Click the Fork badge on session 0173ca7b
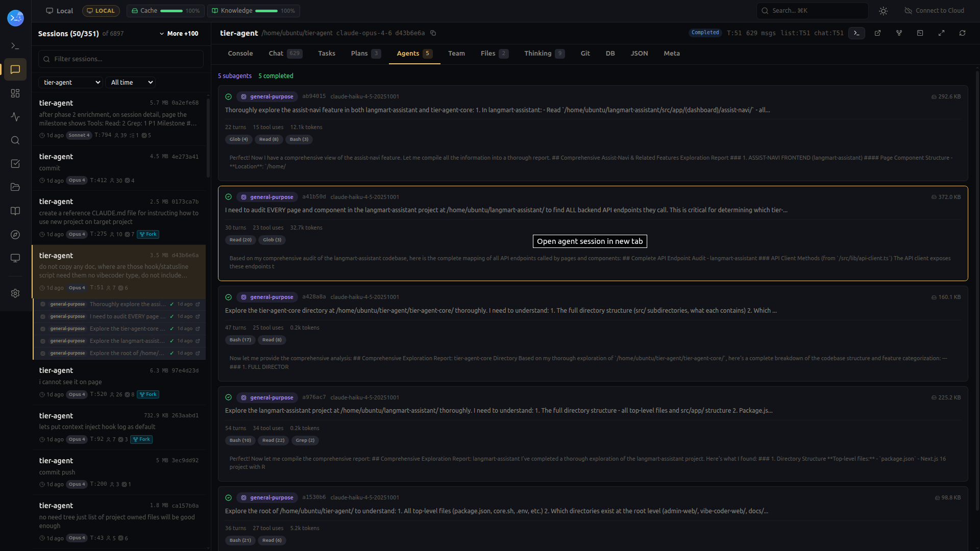 (x=148, y=234)
